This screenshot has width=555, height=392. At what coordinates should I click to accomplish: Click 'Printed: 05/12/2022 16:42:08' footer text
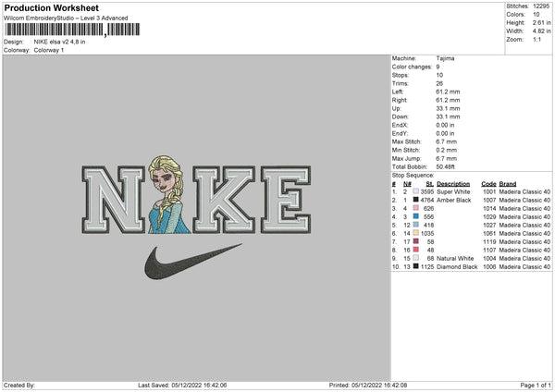tap(368, 385)
